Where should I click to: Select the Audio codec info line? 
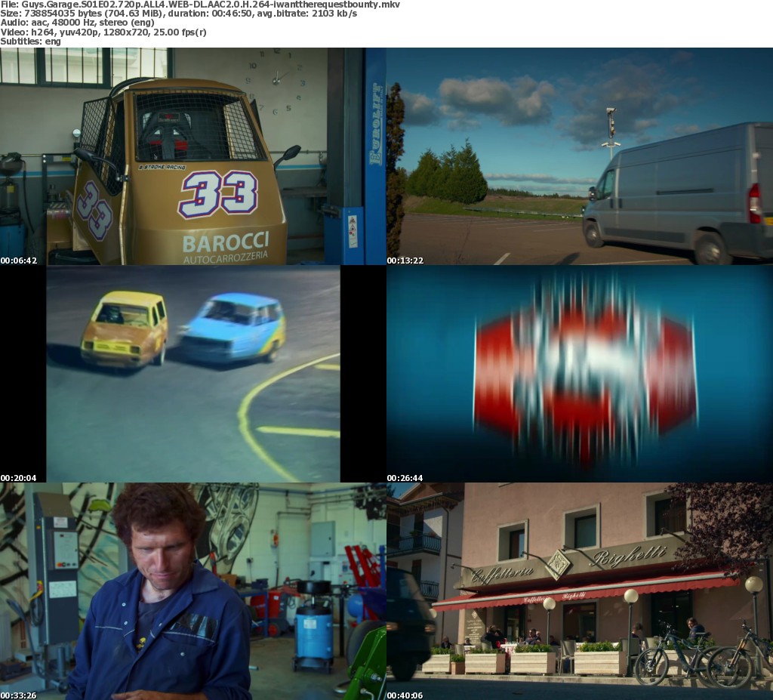[89, 23]
